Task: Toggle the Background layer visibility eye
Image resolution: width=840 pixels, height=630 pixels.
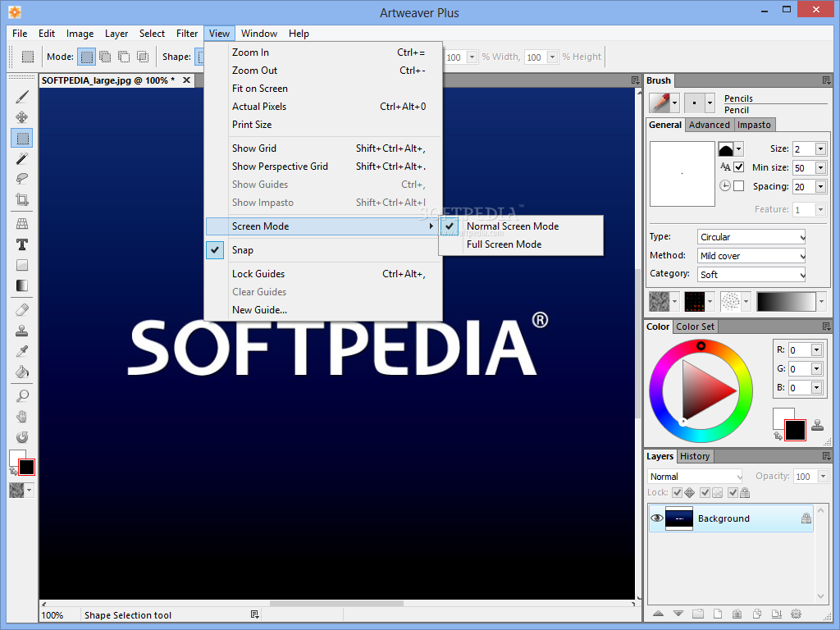Action: point(656,518)
